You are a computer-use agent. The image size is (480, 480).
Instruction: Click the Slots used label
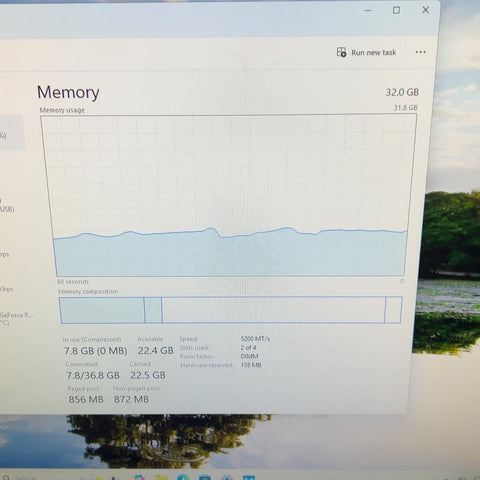194,348
